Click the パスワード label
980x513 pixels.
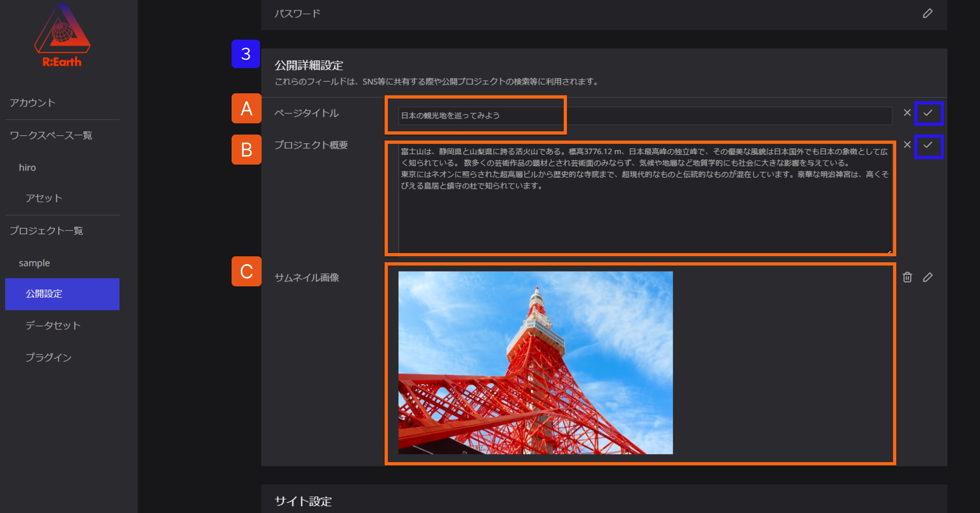(297, 14)
